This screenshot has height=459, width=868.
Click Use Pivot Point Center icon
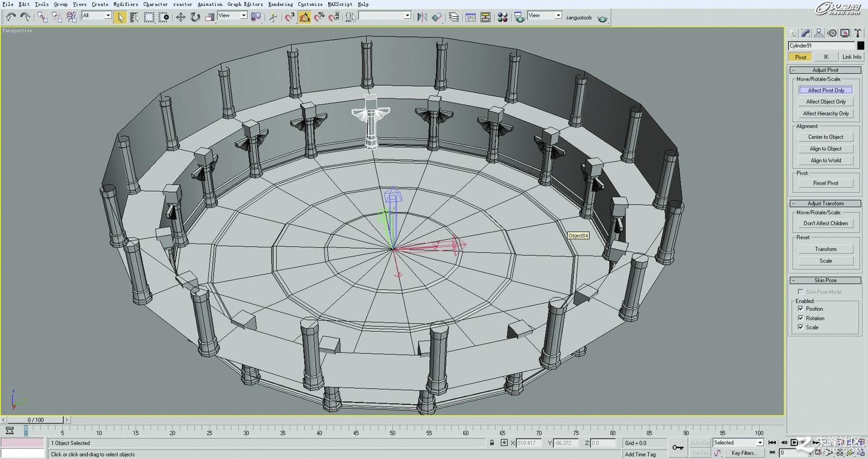pyautogui.click(x=256, y=17)
